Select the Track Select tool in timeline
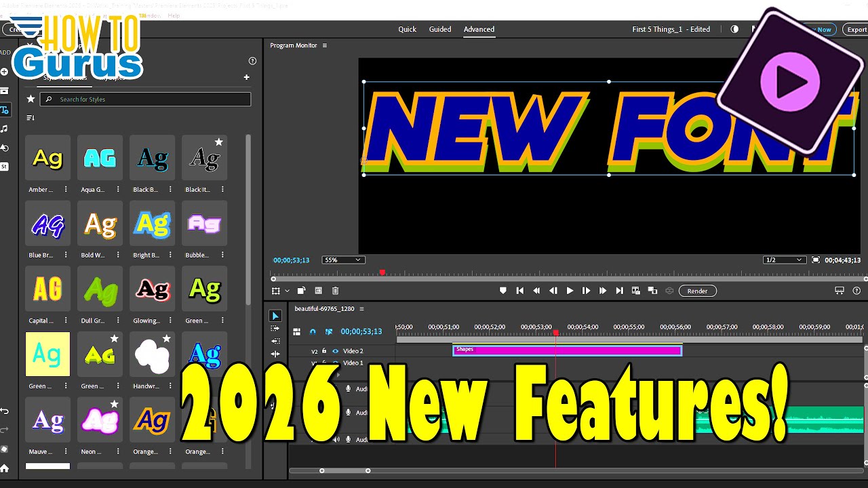The image size is (868, 488). (275, 329)
